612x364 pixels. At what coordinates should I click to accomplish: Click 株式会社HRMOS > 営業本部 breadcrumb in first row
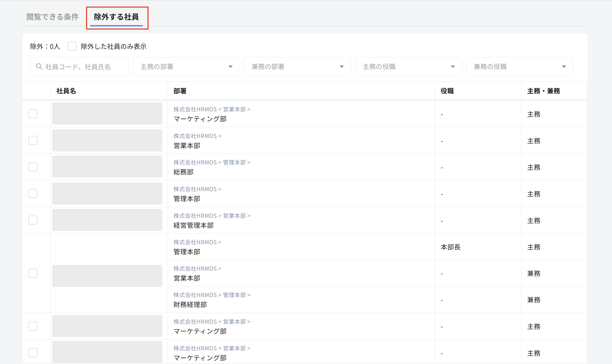212,109
